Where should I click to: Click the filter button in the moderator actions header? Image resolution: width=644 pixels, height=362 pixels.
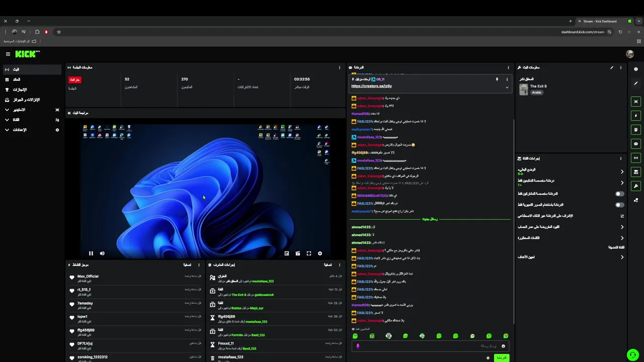328,264
